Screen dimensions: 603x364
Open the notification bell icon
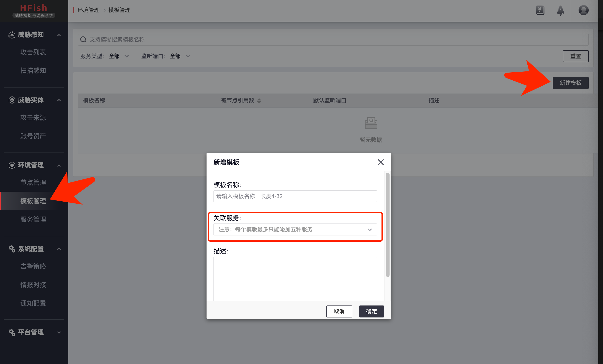(x=560, y=11)
